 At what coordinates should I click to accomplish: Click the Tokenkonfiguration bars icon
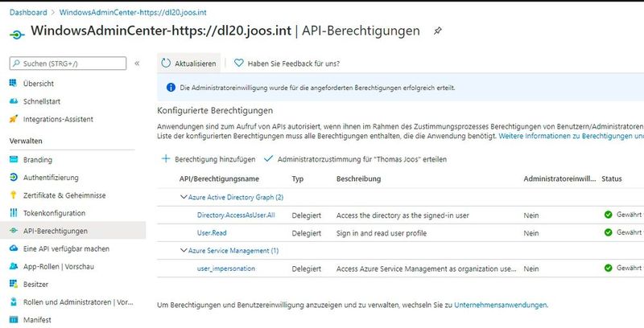(14, 213)
